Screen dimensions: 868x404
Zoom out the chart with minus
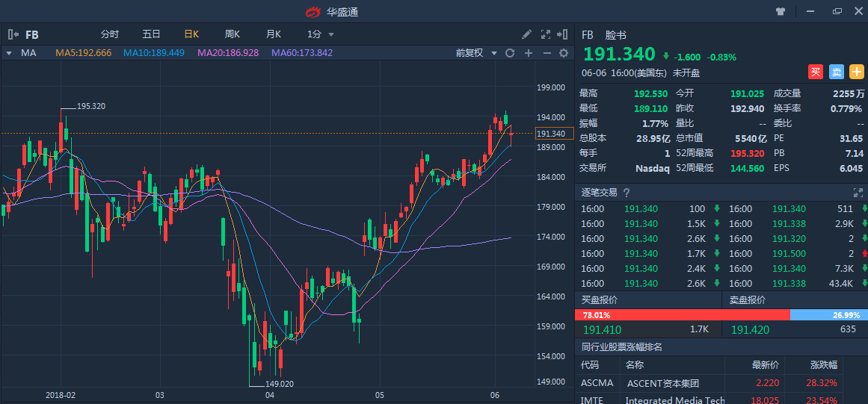[x=547, y=53]
